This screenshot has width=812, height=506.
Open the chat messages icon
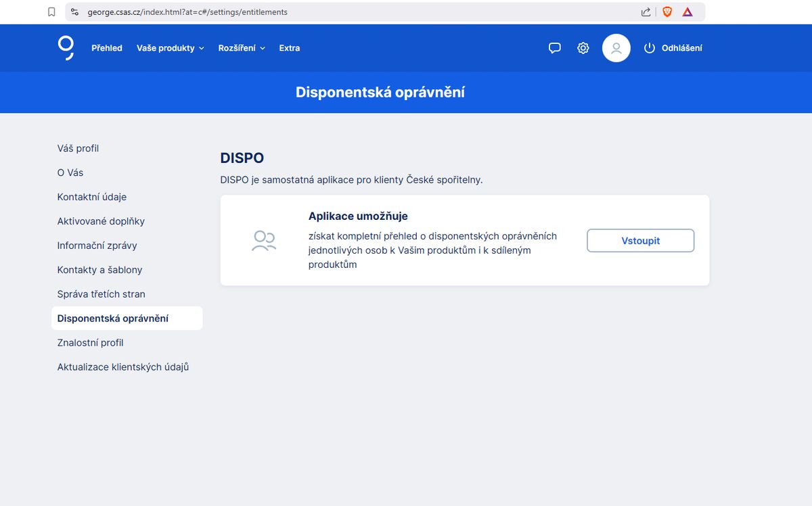point(555,48)
